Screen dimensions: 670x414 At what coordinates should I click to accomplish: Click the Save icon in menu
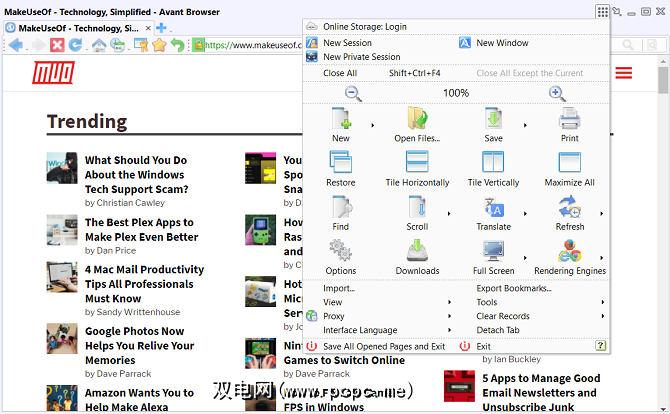[x=494, y=119]
